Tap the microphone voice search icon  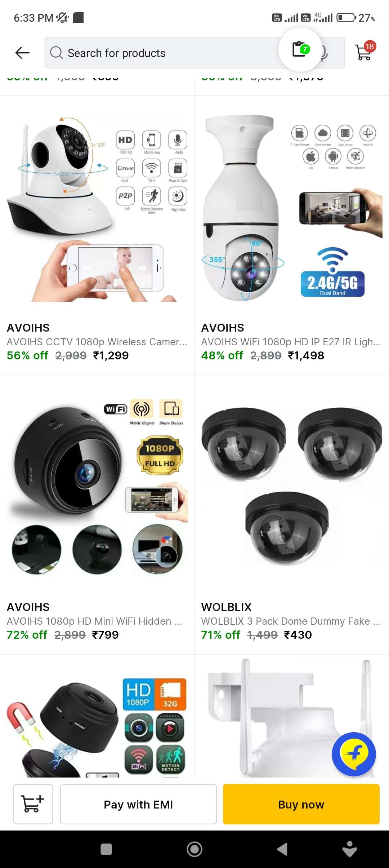325,53
